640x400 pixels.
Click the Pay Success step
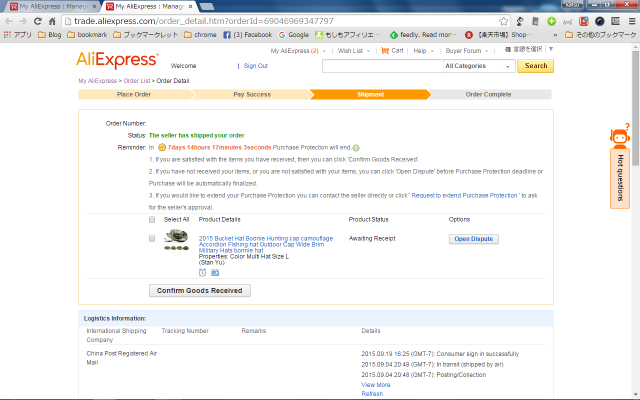coord(252,95)
